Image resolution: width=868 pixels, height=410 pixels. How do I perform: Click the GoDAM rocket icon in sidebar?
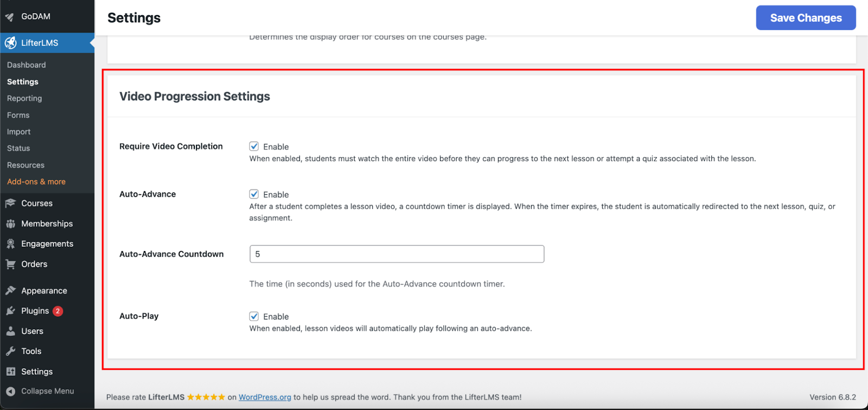(10, 17)
